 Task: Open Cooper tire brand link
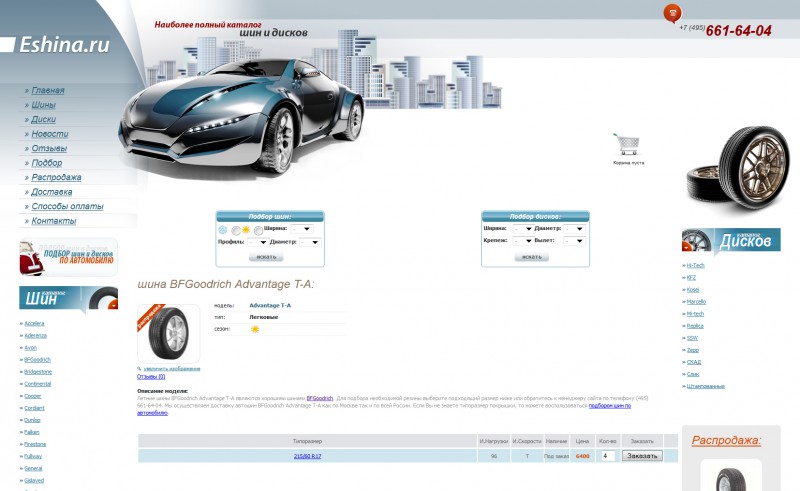pyautogui.click(x=33, y=396)
